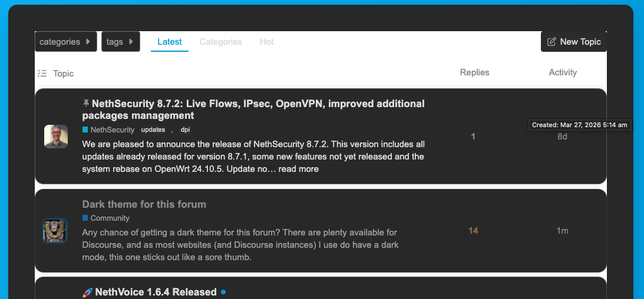The height and width of the screenshot is (299, 644).
Task: Click the "read more" excerpt link
Action: [299, 169]
